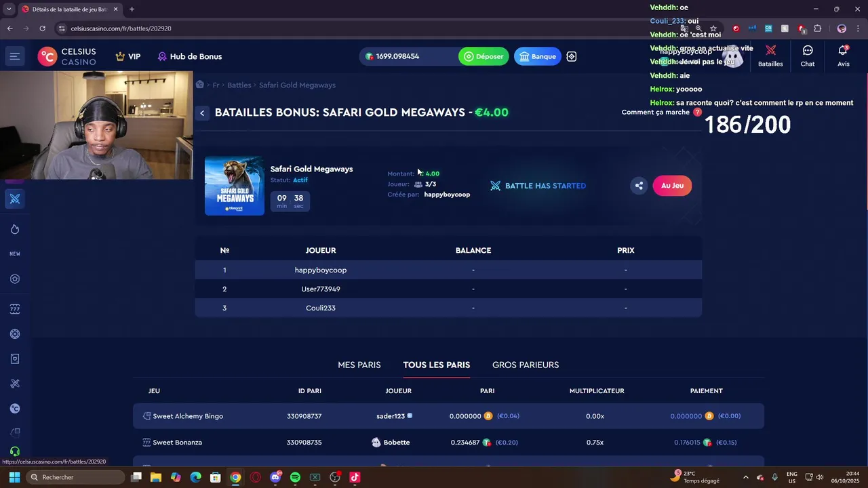
Task: Open lower crossed swords sidebar icon
Action: coord(15,384)
